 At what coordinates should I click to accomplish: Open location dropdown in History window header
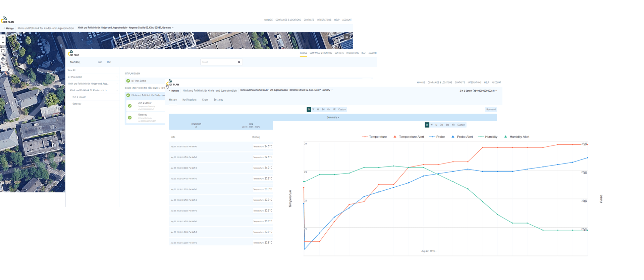[286, 90]
